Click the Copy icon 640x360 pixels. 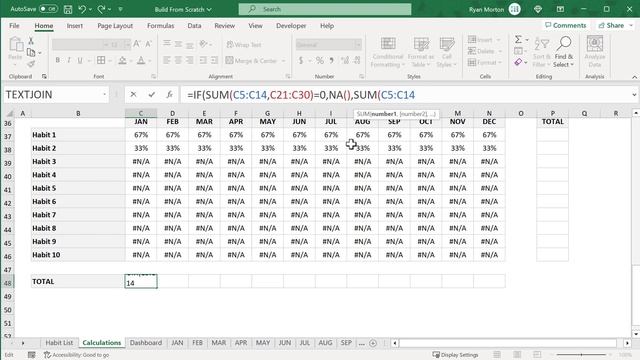[31, 52]
